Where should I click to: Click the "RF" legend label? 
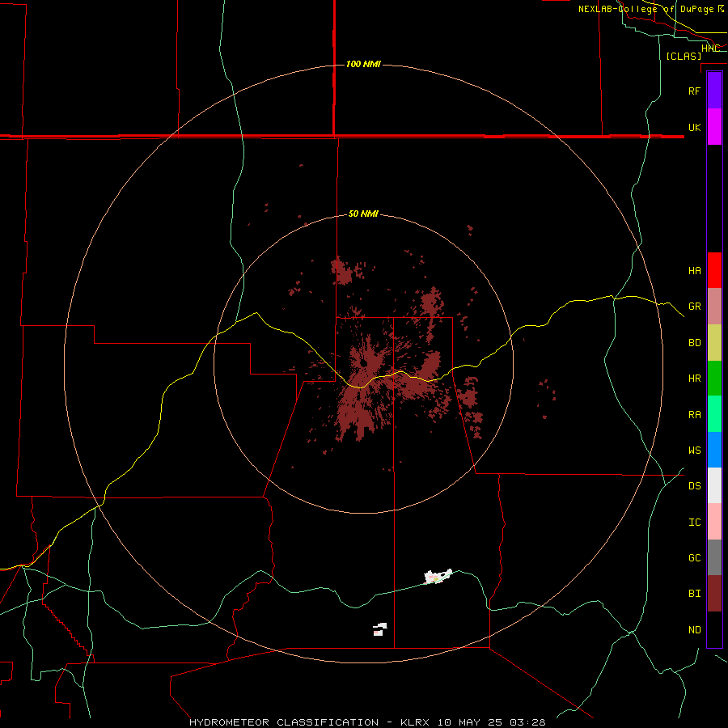click(694, 91)
